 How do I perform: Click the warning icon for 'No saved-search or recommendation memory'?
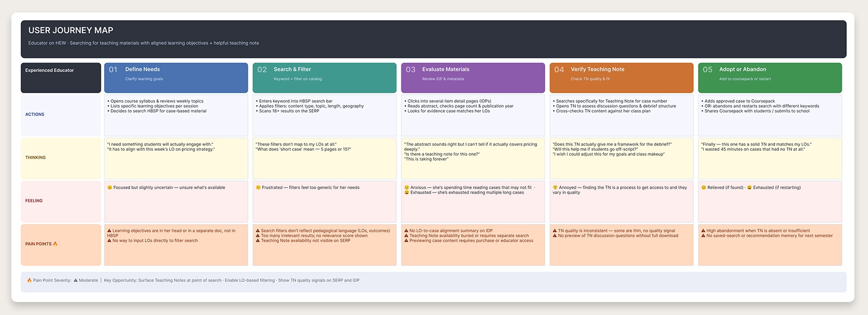[x=704, y=236]
